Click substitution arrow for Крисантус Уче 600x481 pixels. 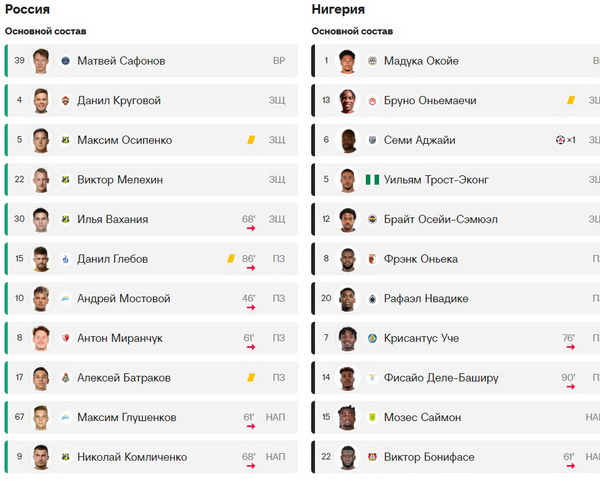[x=571, y=347]
